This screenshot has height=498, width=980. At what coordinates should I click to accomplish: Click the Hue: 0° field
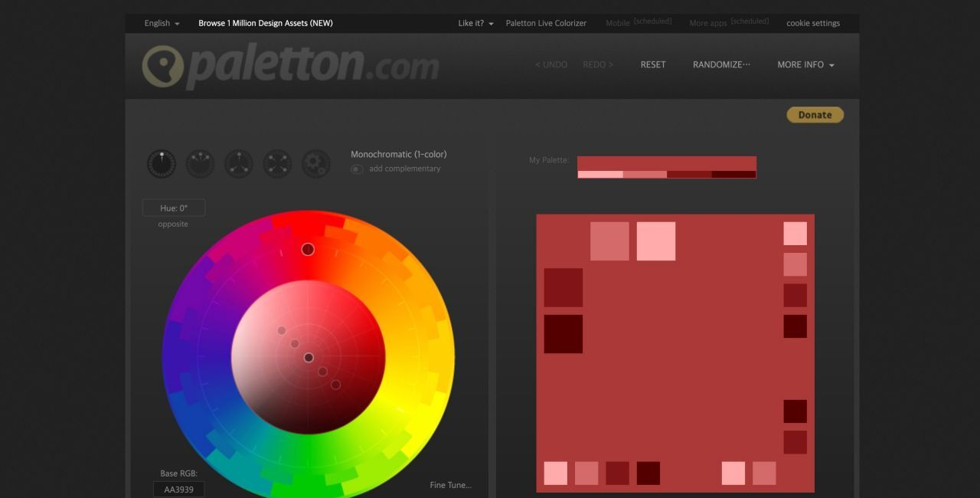174,208
